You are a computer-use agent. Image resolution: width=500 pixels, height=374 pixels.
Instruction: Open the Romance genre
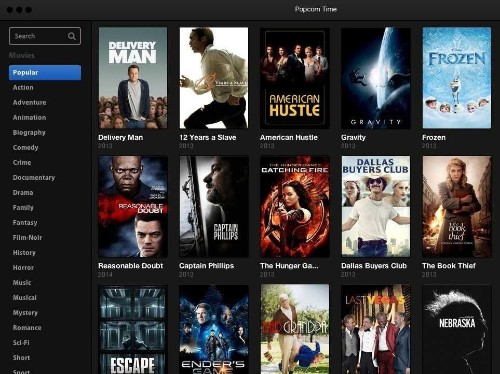click(x=27, y=327)
